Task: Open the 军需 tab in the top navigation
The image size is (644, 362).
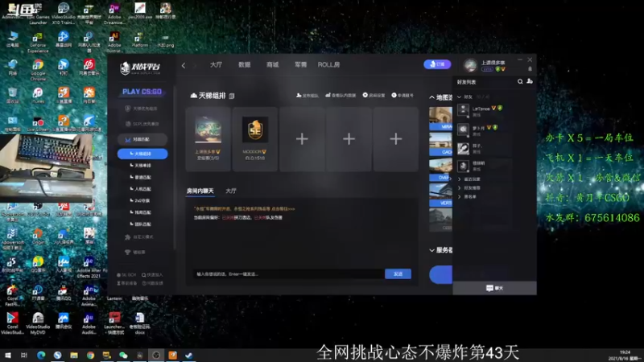Action: point(300,65)
